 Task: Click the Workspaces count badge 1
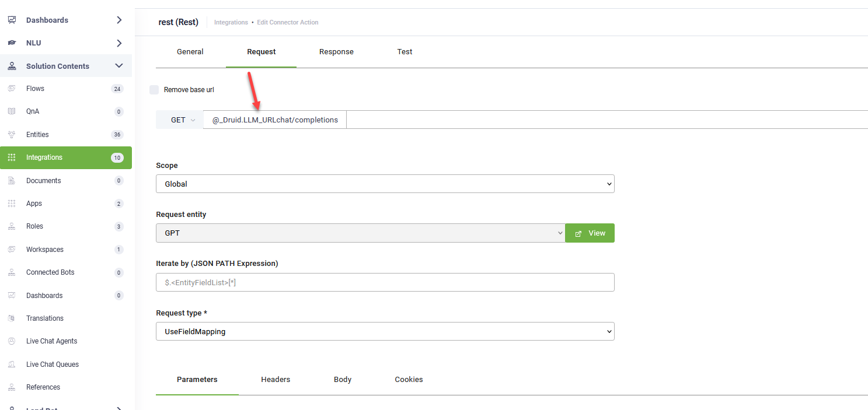click(x=119, y=250)
